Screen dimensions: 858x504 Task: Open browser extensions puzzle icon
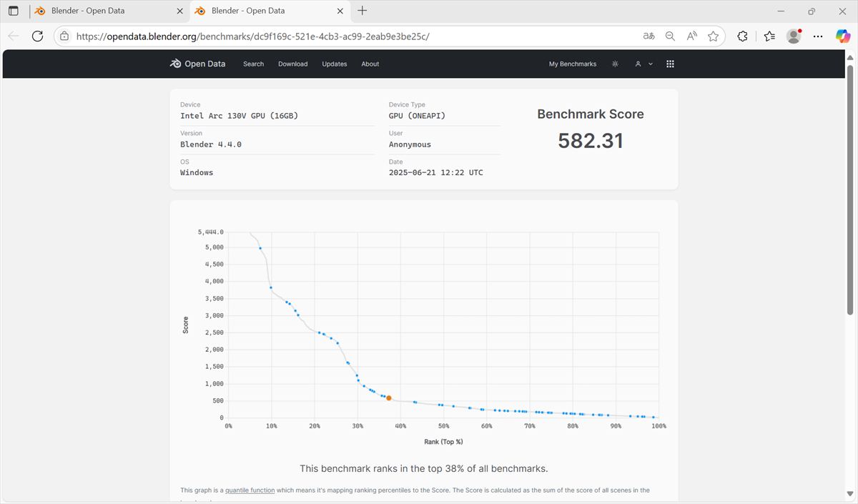[742, 36]
